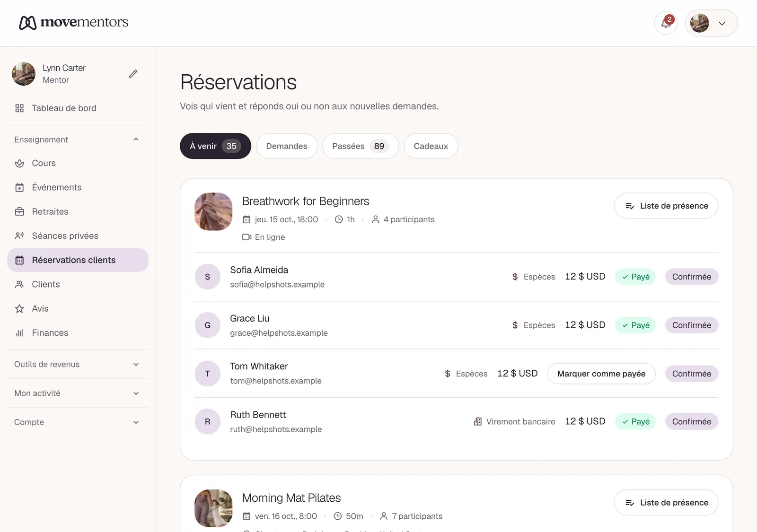Click the Réservations clients calendar icon
Screen dimensions: 757x532
coord(19,260)
